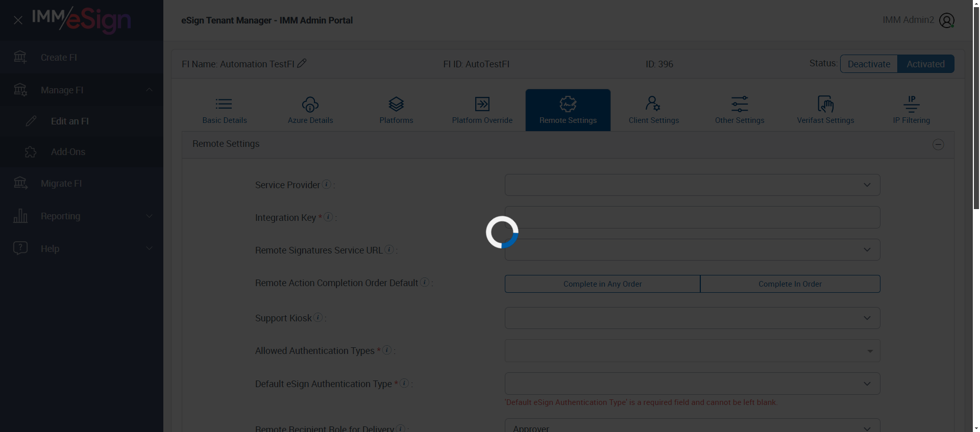Collapse Remote Settings panel with minus icon
This screenshot has width=980, height=432.
click(938, 144)
